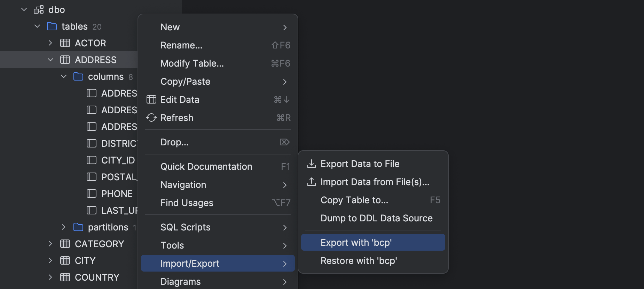Image resolution: width=644 pixels, height=289 pixels.
Task: Collapse the columns folder
Action: (x=64, y=77)
